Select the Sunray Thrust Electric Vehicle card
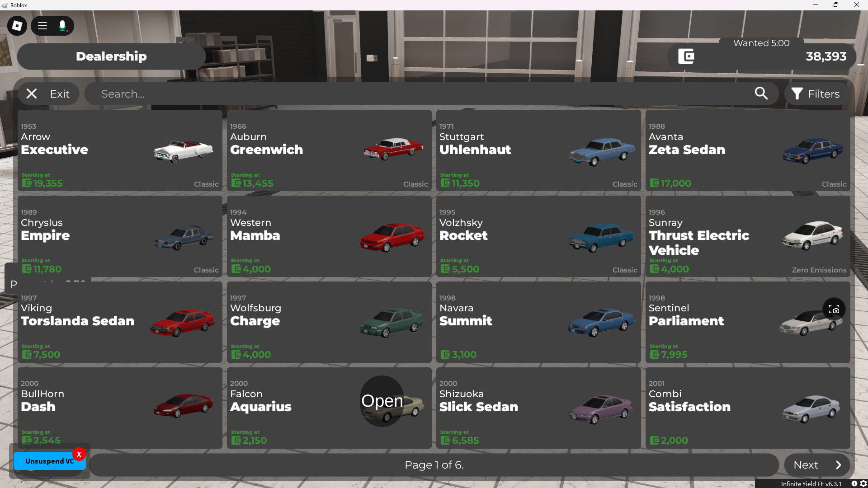This screenshot has width=868, height=488. click(748, 236)
